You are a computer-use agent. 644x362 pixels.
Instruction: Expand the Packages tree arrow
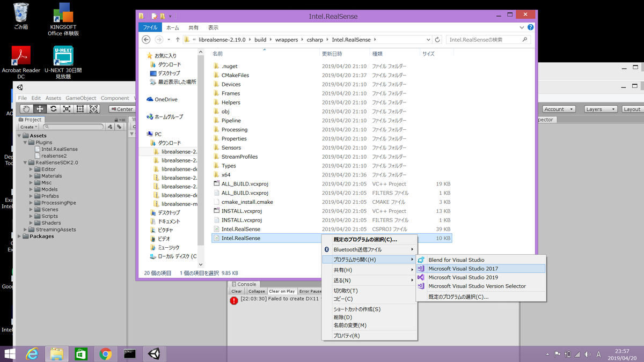coord(19,237)
